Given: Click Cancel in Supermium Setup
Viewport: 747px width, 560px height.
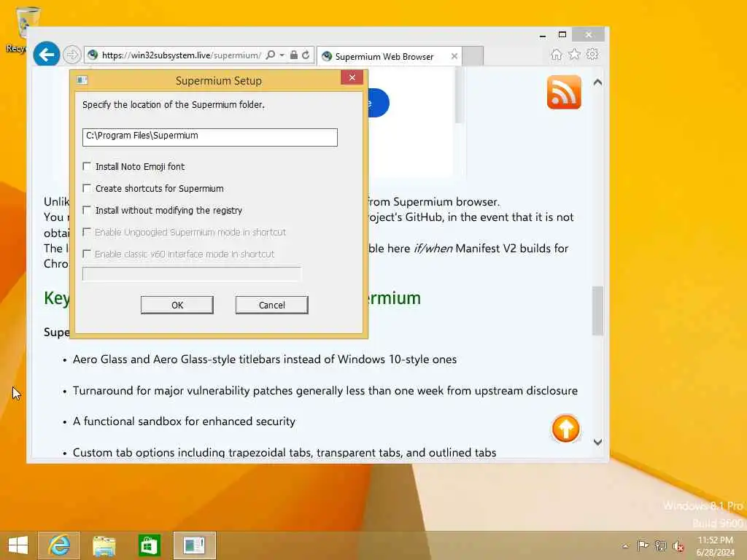Looking at the screenshot, I should [x=272, y=305].
